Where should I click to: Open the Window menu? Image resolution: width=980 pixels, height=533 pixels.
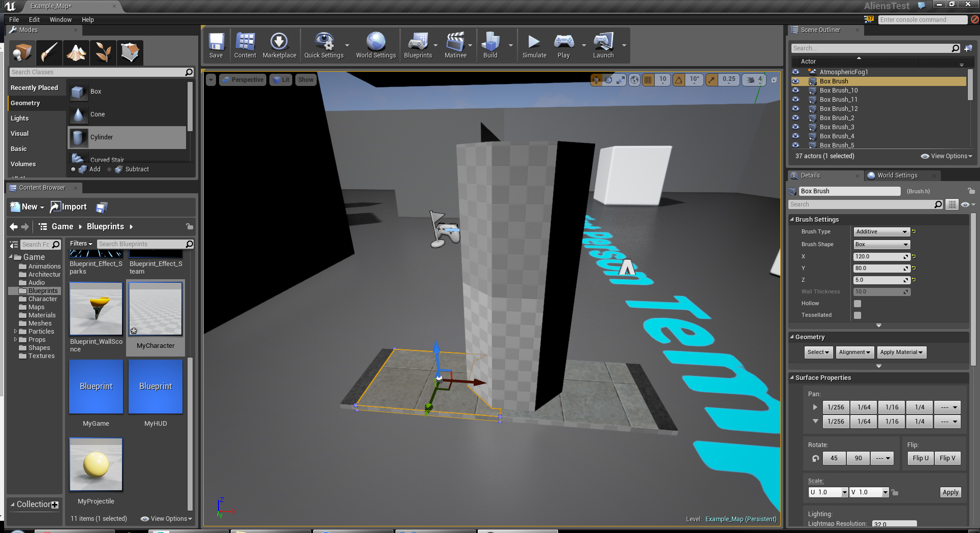pyautogui.click(x=60, y=20)
